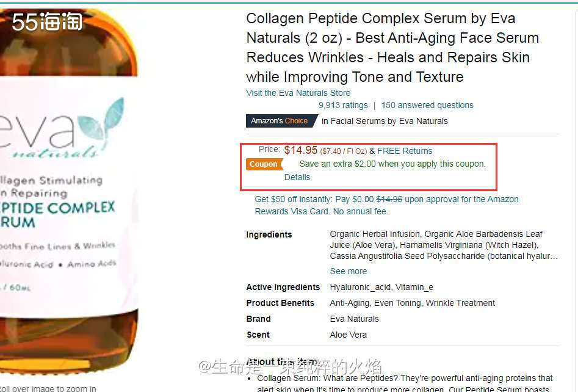Image resolution: width=578 pixels, height=392 pixels.
Task: Click the Amazon's Choice badge
Action: point(281,121)
